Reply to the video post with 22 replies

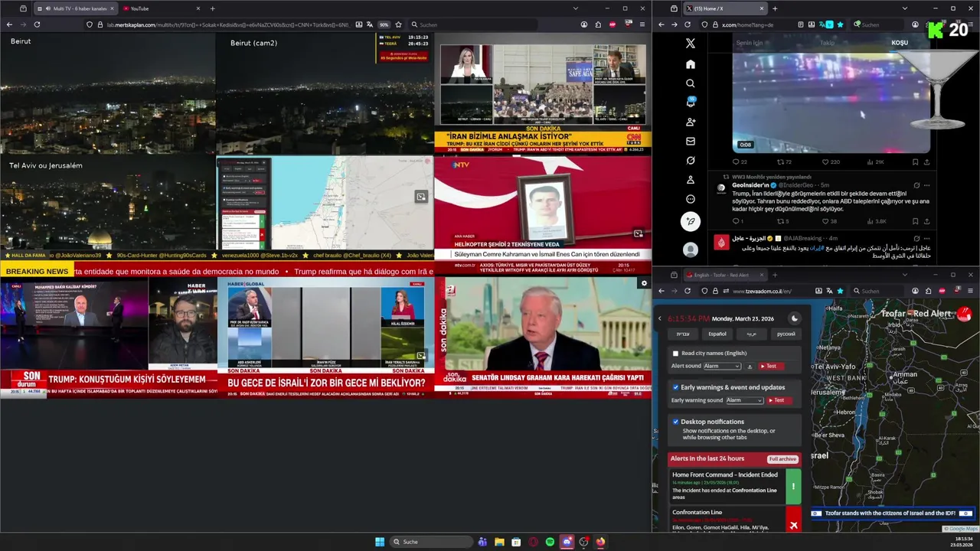(x=740, y=162)
